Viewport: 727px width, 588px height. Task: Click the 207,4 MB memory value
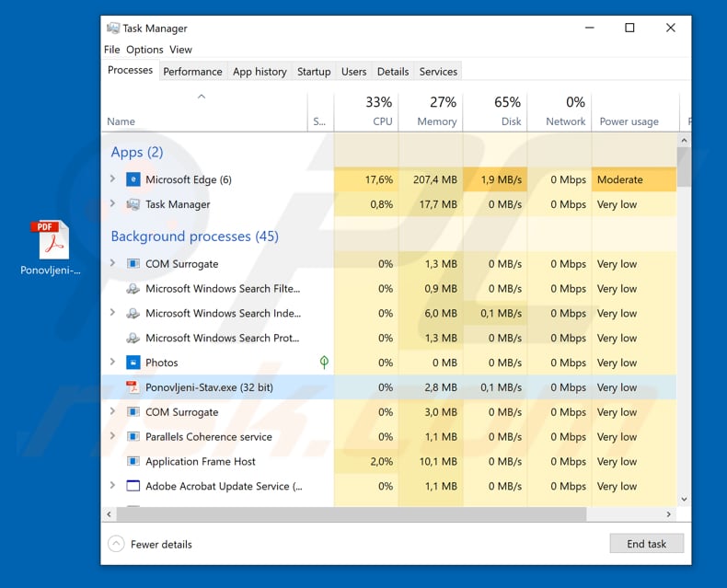coord(435,179)
